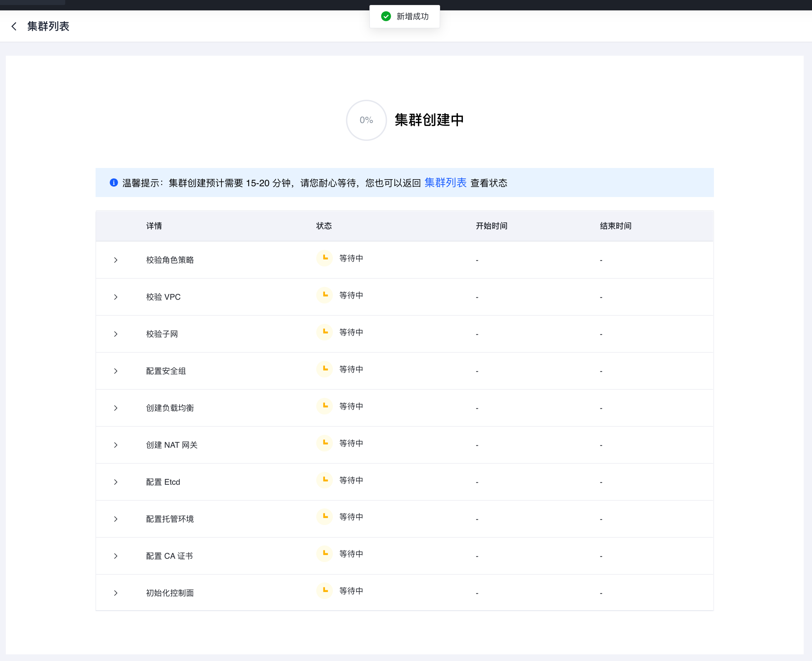Click waiting status icon for 校验 VPC
Viewport: 812px width, 661px height.
(x=325, y=295)
